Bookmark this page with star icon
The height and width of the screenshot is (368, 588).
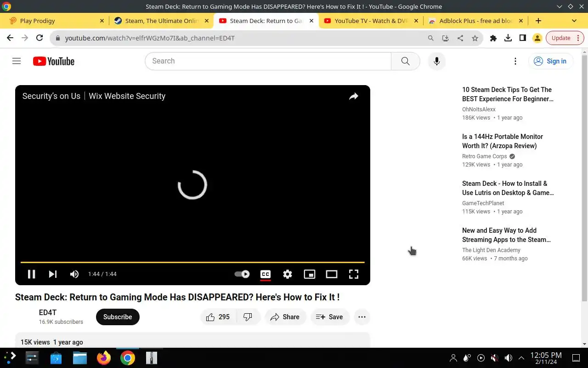tap(475, 38)
